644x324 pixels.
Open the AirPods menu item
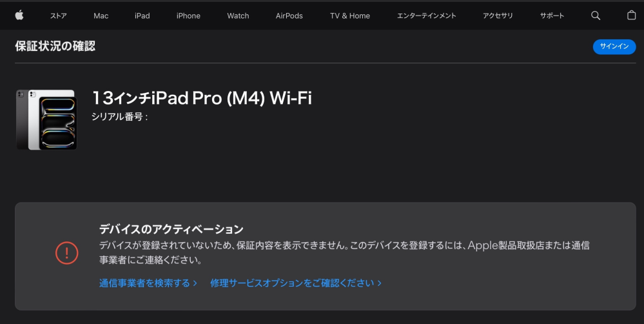coord(289,15)
